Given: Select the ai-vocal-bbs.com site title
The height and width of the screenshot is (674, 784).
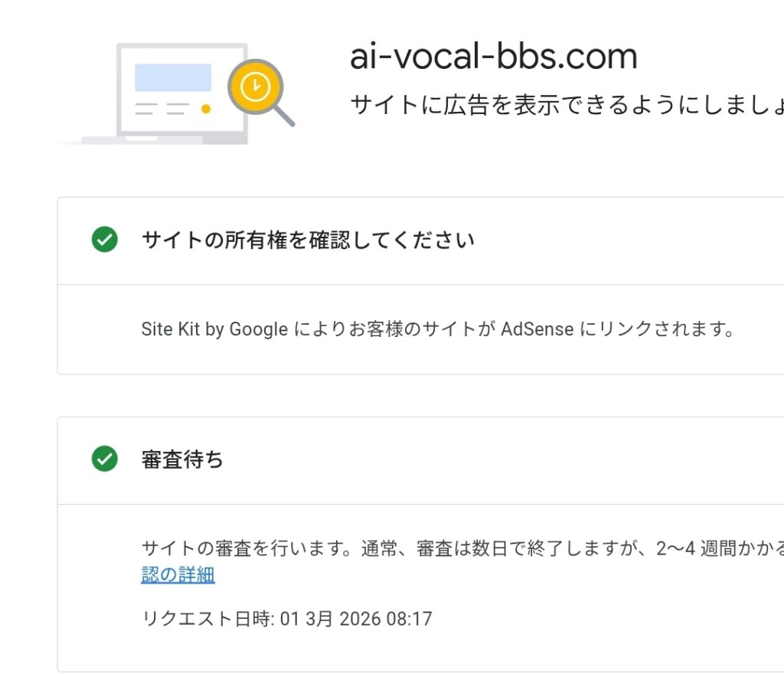Looking at the screenshot, I should (493, 57).
